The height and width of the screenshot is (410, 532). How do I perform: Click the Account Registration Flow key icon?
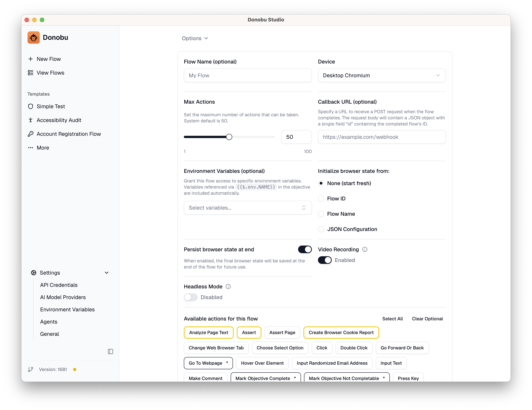tap(30, 134)
